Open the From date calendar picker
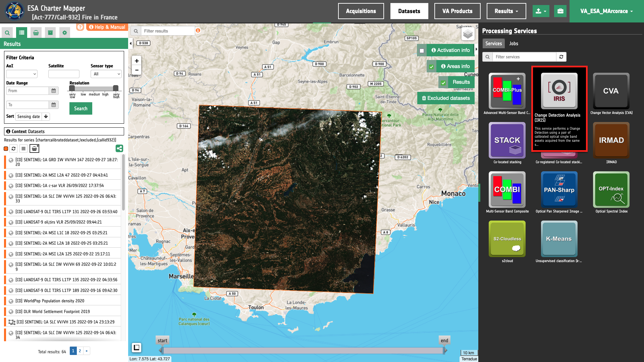This screenshot has height=362, width=644. coord(54,91)
